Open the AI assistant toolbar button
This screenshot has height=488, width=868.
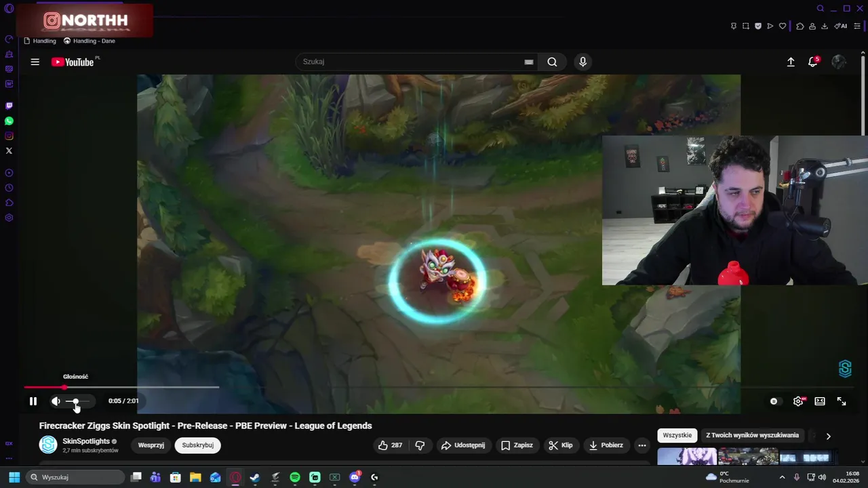pyautogui.click(x=841, y=26)
